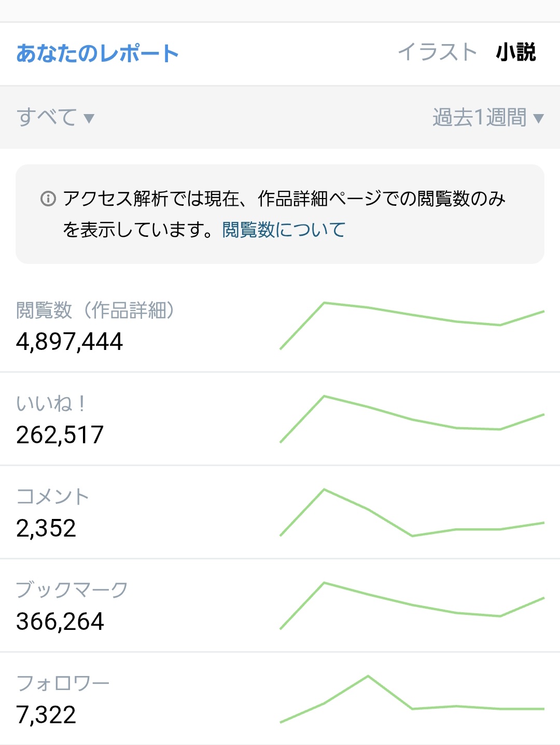Click the view count 4,897,444
Screen dimensions: 560x745
(x=69, y=342)
